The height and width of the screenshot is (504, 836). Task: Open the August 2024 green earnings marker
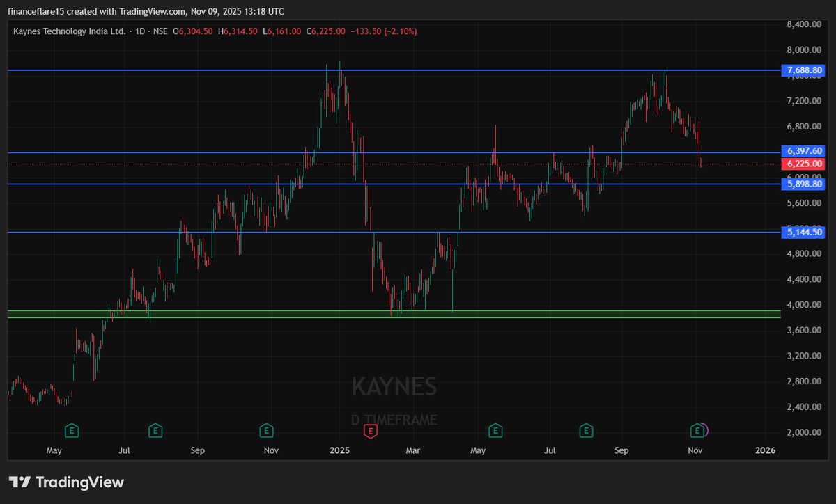[156, 431]
